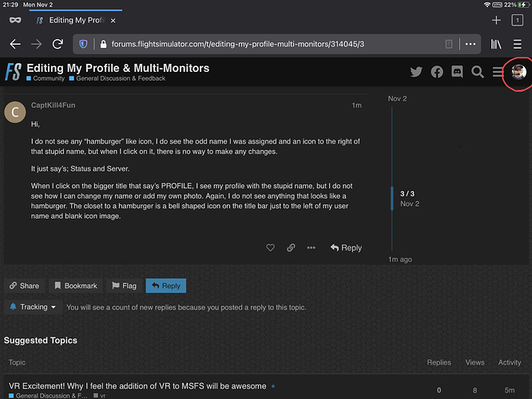Reply to CaptKill4Fun's post

[x=346, y=248]
